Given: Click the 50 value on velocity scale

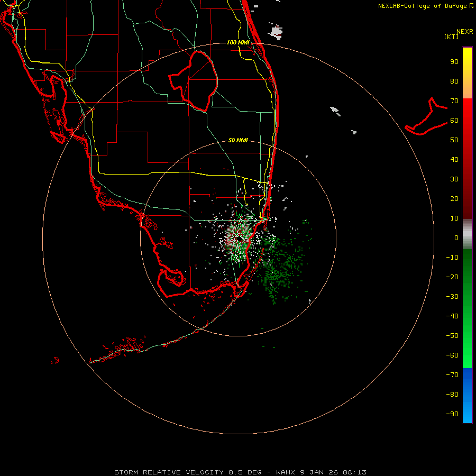Looking at the screenshot, I should point(454,140).
